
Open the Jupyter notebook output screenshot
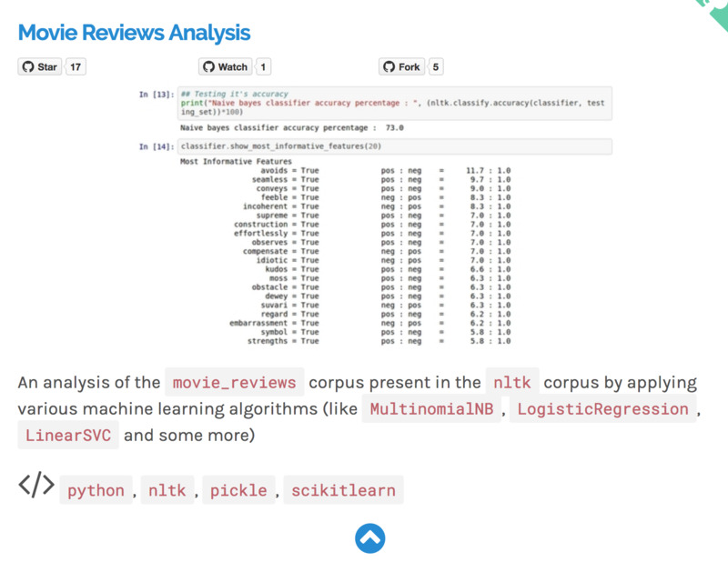[x=373, y=216]
